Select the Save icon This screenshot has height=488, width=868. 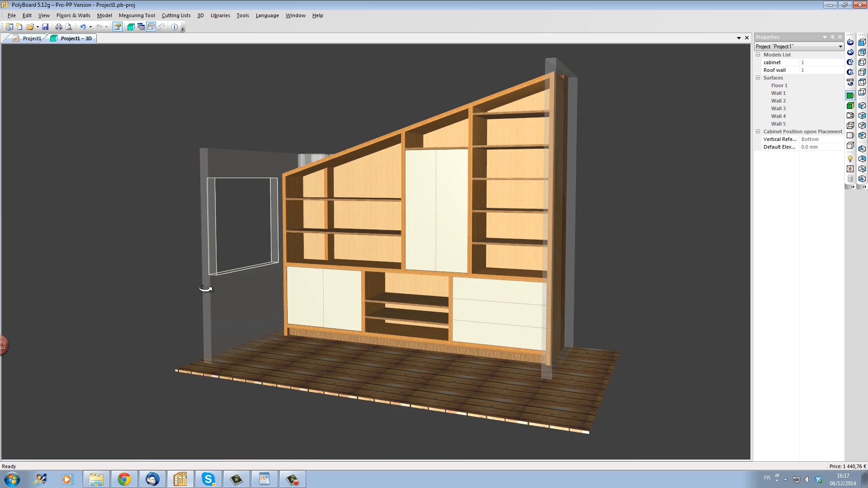click(x=45, y=27)
